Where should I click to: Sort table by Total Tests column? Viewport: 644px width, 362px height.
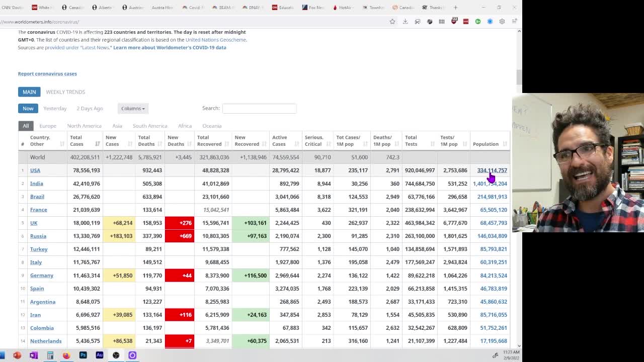pyautogui.click(x=420, y=141)
